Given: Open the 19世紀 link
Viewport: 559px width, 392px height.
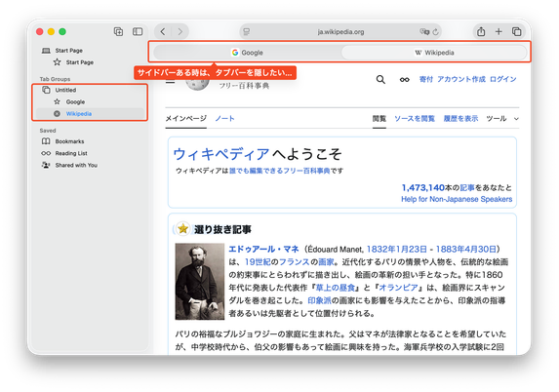Looking at the screenshot, I should pyautogui.click(x=258, y=262).
